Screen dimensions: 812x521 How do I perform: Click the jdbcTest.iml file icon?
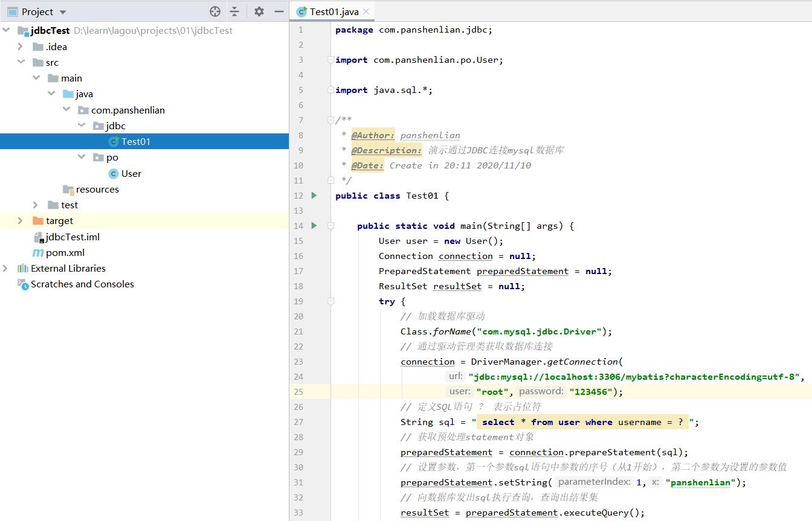click(x=39, y=237)
